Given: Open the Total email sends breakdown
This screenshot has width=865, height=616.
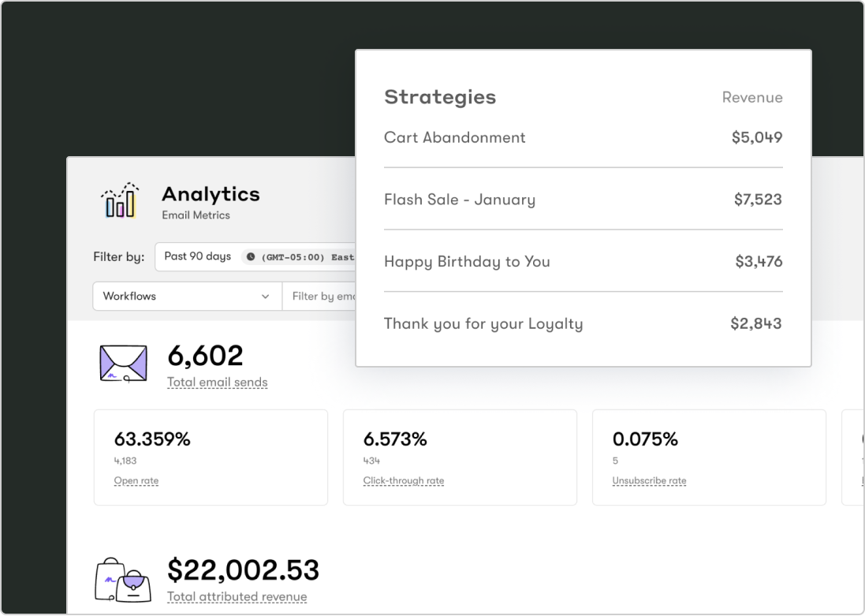Looking at the screenshot, I should click(x=217, y=382).
